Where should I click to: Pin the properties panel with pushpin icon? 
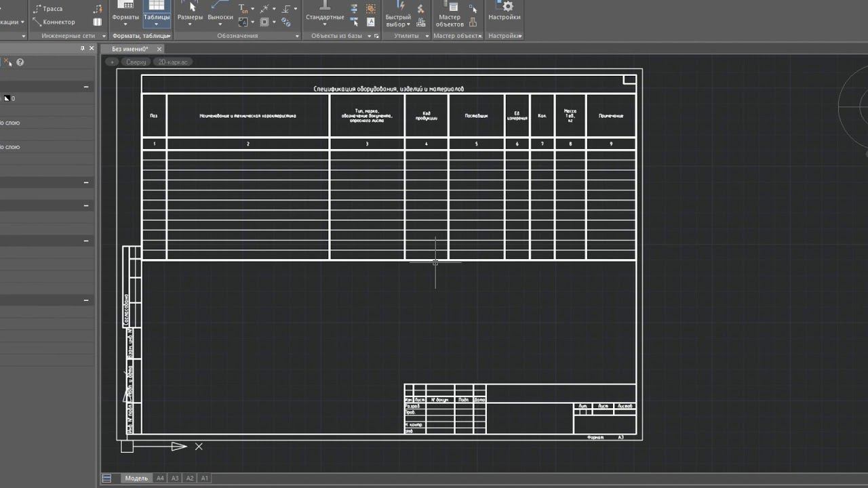[83, 49]
